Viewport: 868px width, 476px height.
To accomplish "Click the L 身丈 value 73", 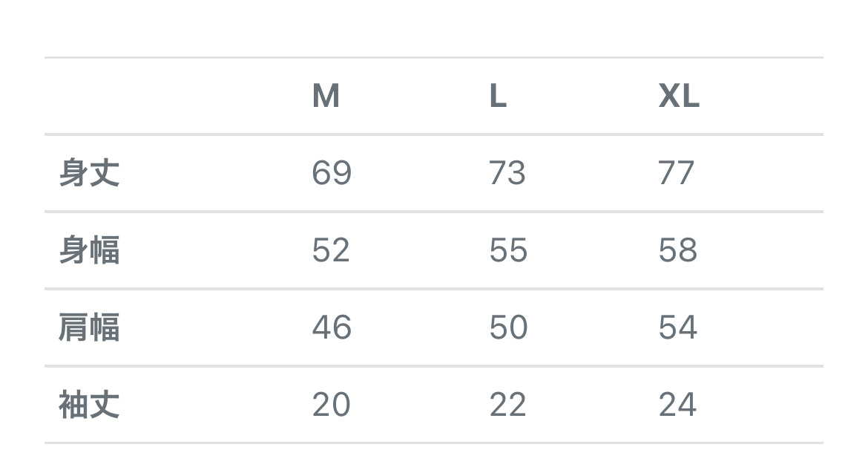I will pos(507,174).
